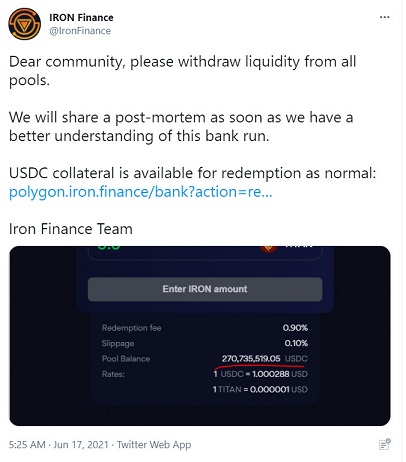This screenshot has width=406, height=462.
Task: Click the Dear community tweet text
Action: (183, 71)
